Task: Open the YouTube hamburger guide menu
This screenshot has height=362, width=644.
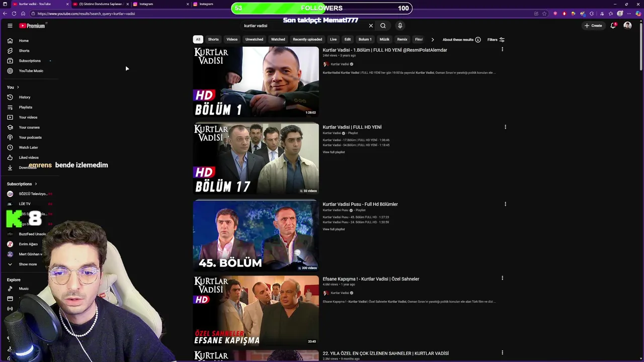Action: tap(10, 26)
